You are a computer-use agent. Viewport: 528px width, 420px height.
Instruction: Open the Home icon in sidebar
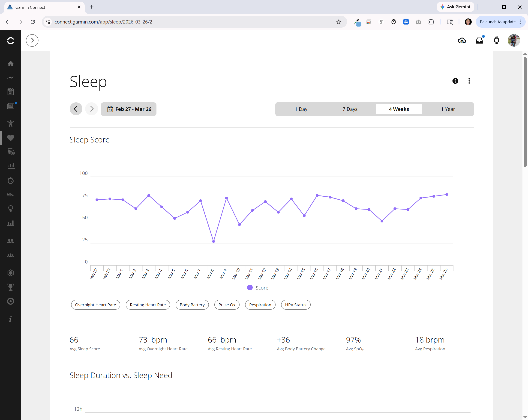coord(11,64)
